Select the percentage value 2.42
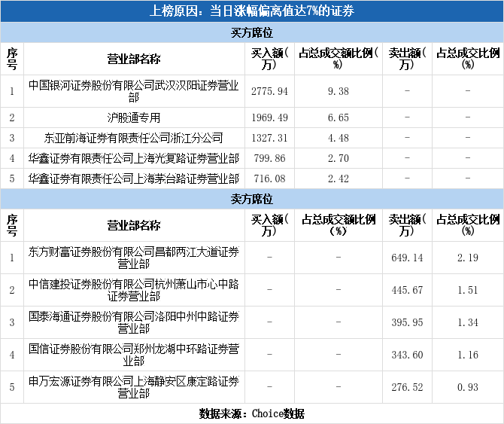504x424 pixels. [339, 178]
